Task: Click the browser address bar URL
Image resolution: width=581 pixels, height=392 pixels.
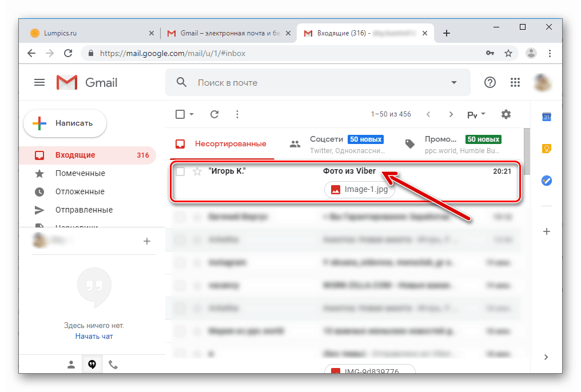Action: point(173,53)
